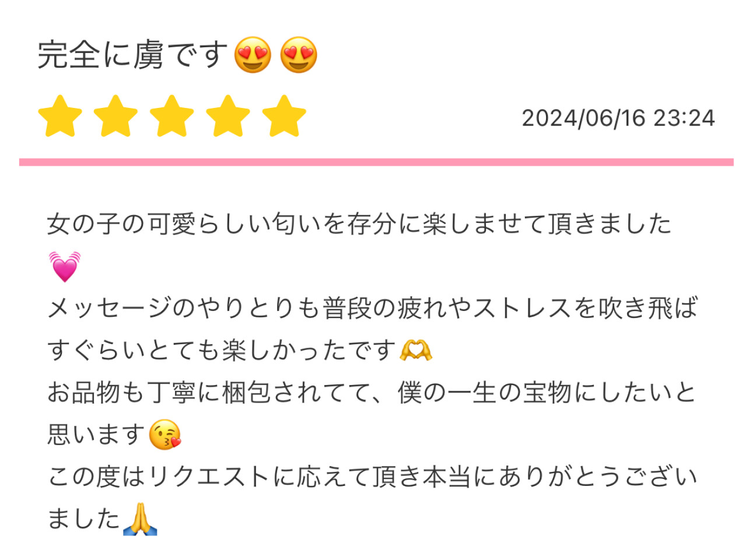Click the first yellow rating star
The image size is (735, 560).
[x=60, y=116]
